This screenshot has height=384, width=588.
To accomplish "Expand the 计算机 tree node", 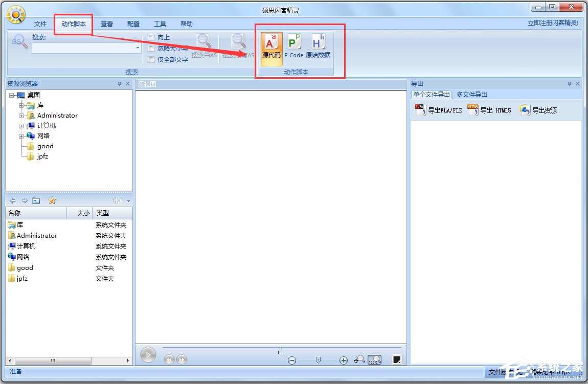I will pos(21,126).
